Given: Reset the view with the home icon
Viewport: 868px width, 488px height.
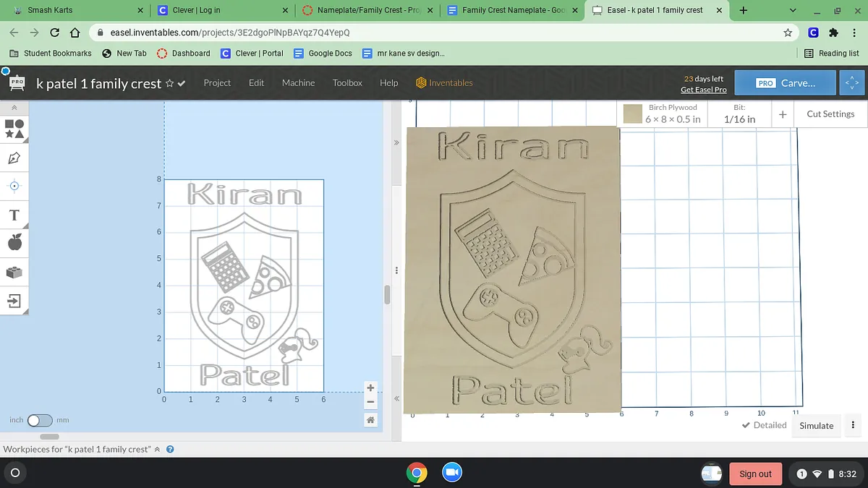Looking at the screenshot, I should [370, 420].
